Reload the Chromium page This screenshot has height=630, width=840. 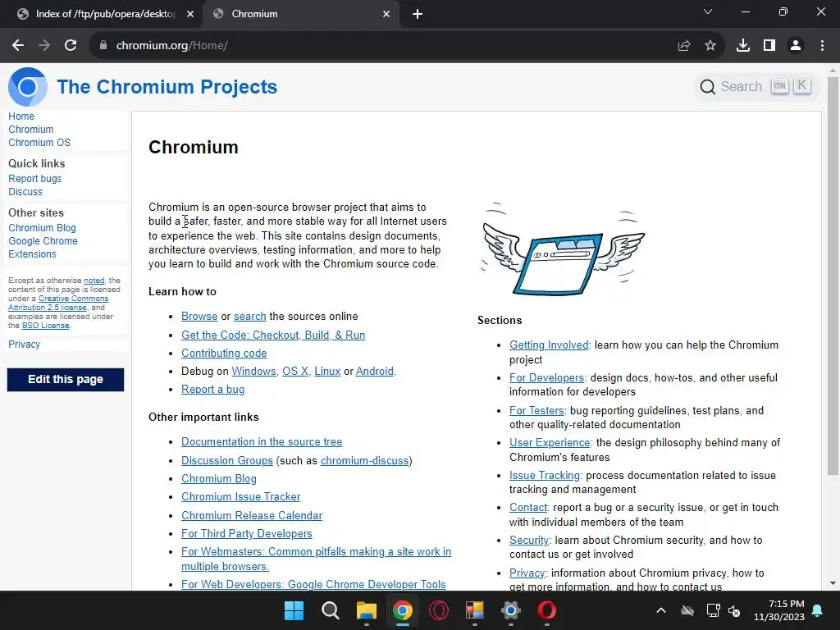pos(71,46)
